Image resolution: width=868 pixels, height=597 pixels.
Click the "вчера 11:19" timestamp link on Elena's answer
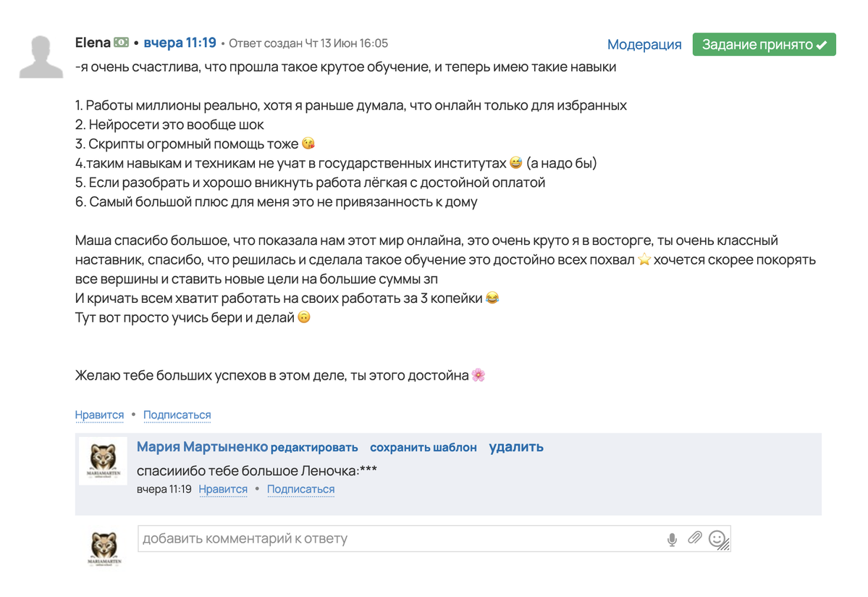tap(180, 43)
